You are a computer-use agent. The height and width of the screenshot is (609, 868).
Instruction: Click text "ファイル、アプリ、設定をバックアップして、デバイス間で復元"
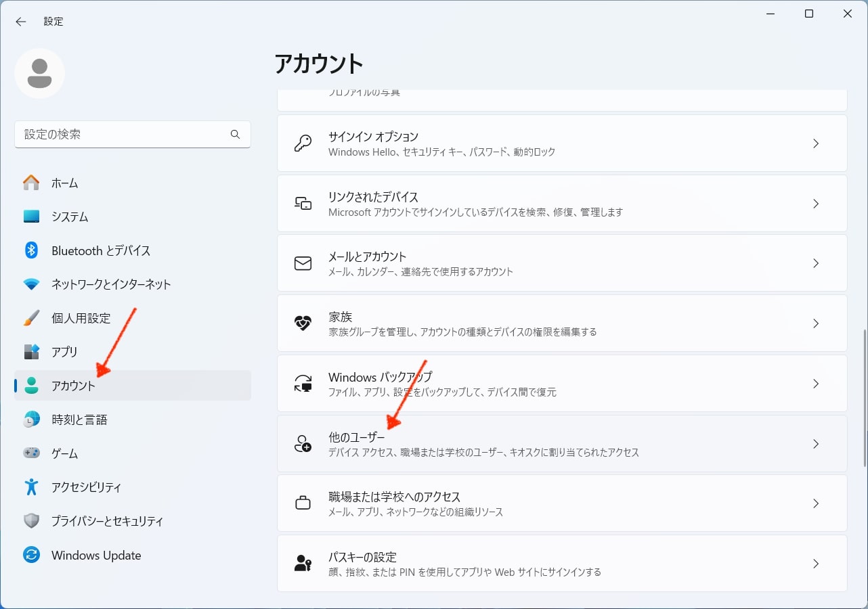point(442,392)
